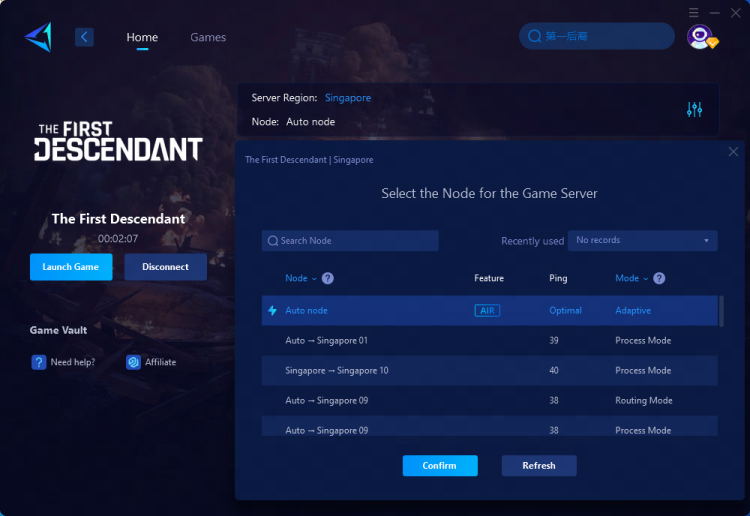
Task: Select Auto → Singapore 01 node
Action: coord(489,340)
